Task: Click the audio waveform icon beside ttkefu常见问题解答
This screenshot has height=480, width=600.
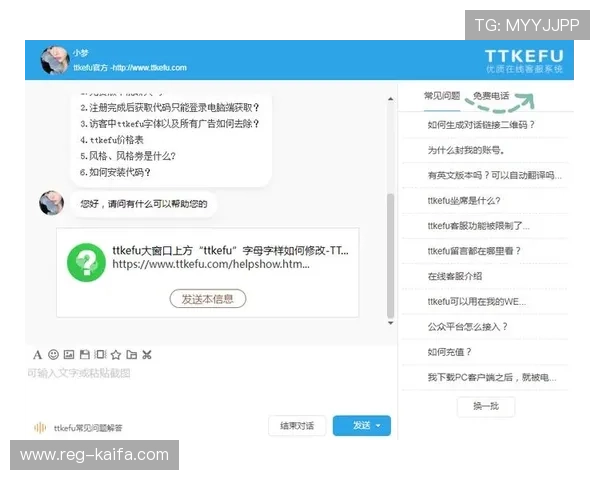Action: [x=40, y=427]
